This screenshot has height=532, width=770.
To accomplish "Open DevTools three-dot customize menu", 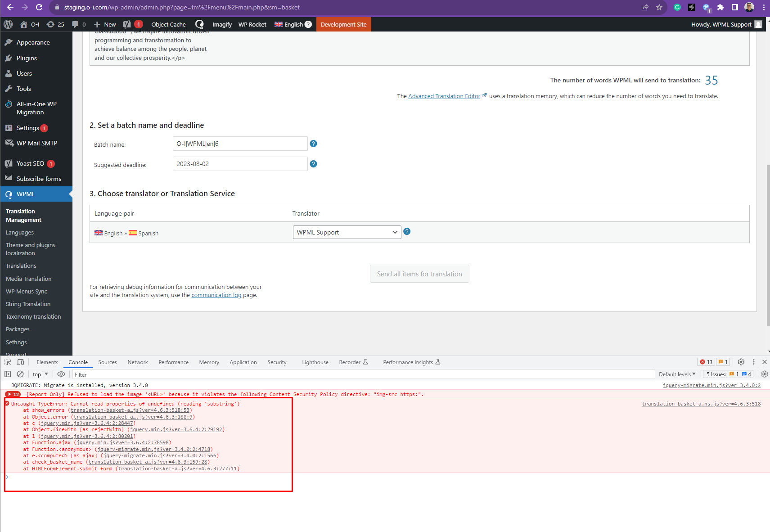I will (x=754, y=362).
